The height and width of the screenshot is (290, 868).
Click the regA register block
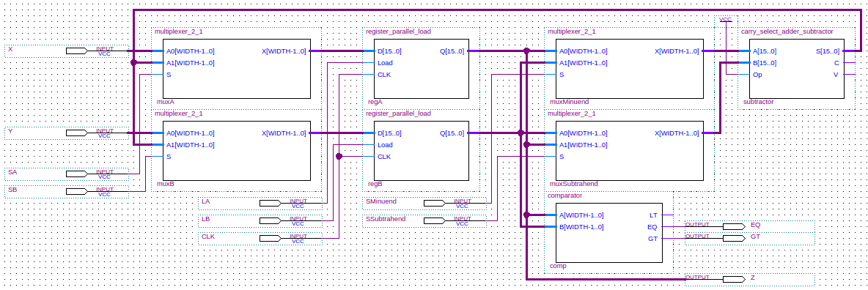(422, 69)
